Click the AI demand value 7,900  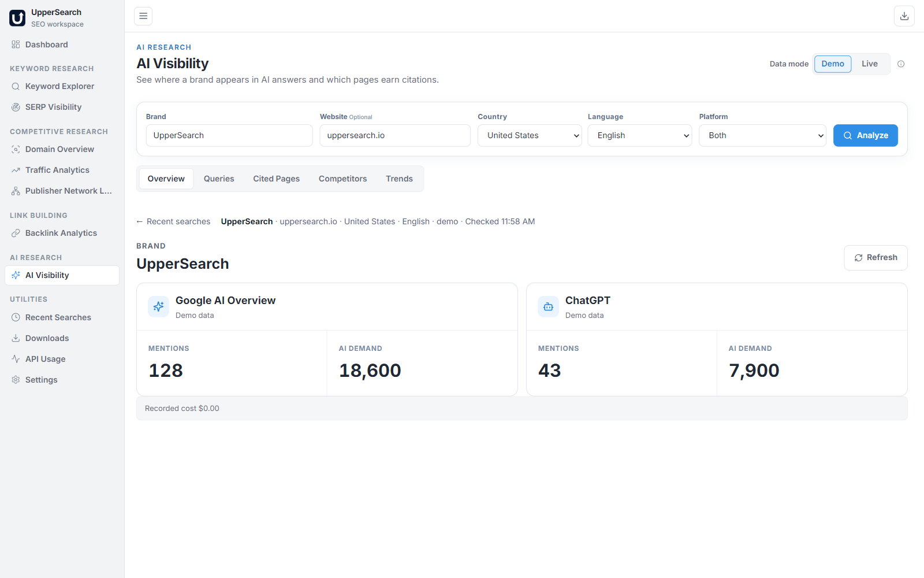tap(754, 370)
